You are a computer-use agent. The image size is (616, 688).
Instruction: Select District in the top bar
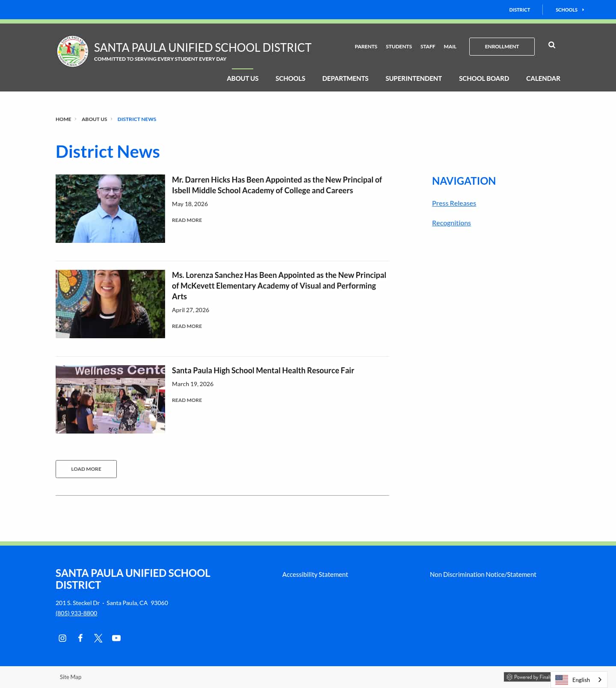click(x=519, y=10)
